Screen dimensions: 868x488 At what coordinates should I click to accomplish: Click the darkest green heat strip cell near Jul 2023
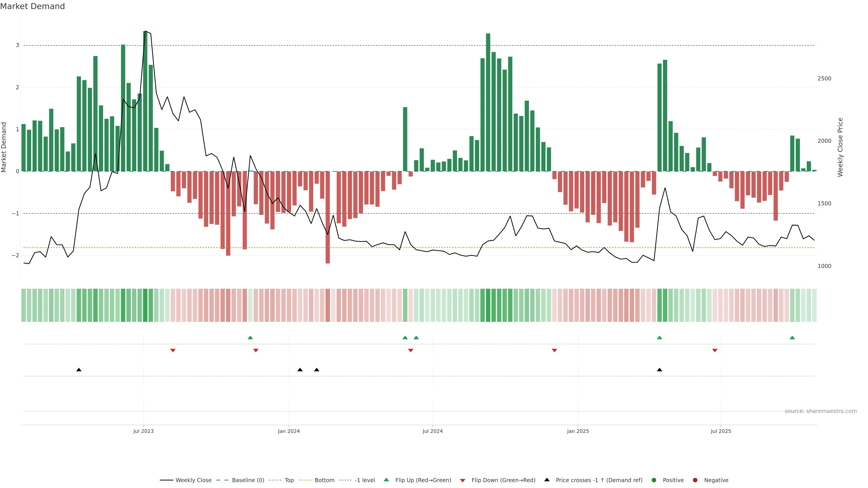[145, 305]
